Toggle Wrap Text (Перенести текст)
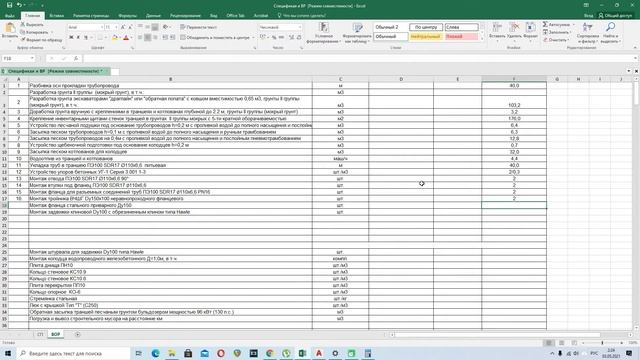 click(198, 27)
